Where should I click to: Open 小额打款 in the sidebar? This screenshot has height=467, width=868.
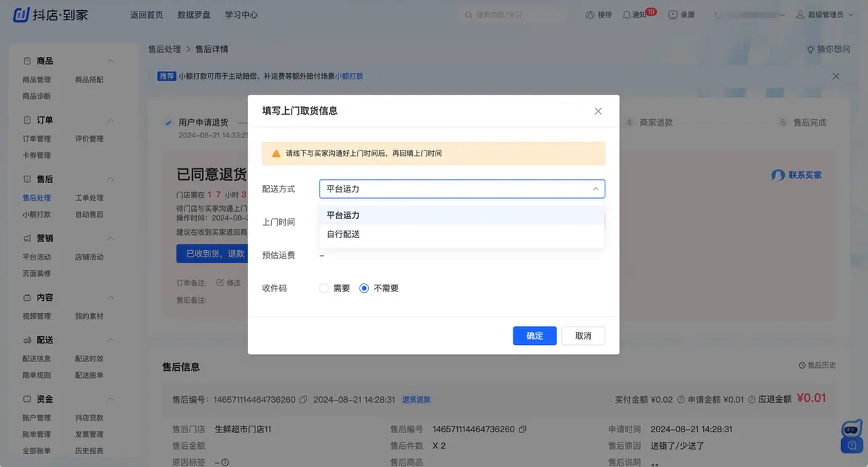(37, 214)
